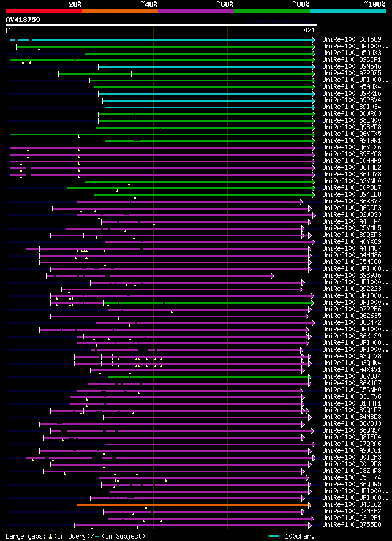Click the arrowhead ending the C6T5C9 alignment
Viewport: 392px width, 541px height.
[314, 40]
